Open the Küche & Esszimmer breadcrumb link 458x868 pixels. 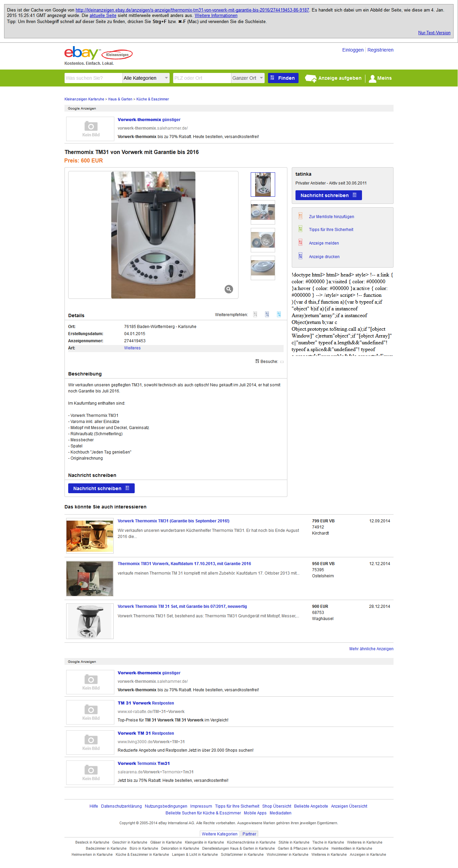click(153, 99)
